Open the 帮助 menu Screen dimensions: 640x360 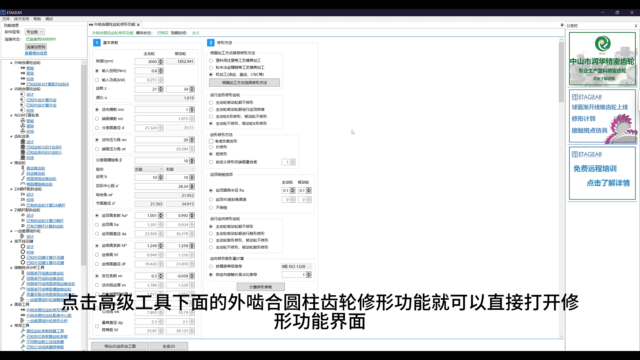pyautogui.click(x=37, y=19)
